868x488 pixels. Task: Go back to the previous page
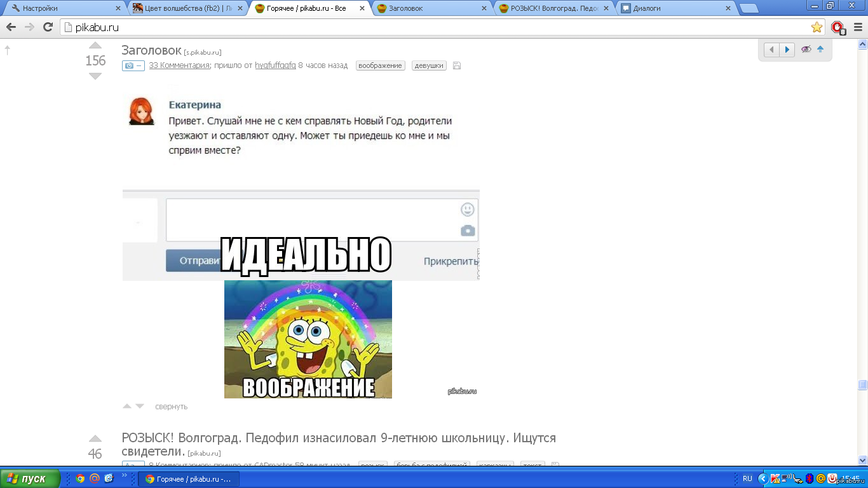[11, 27]
